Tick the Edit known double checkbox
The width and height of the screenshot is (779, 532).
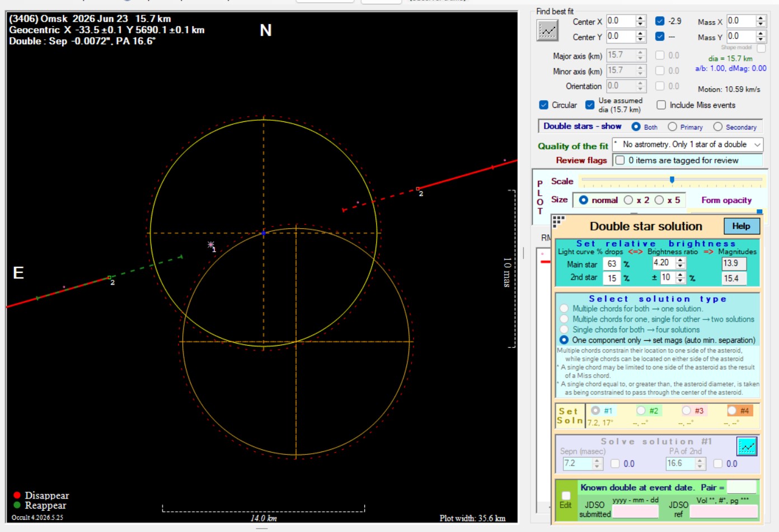(x=566, y=496)
